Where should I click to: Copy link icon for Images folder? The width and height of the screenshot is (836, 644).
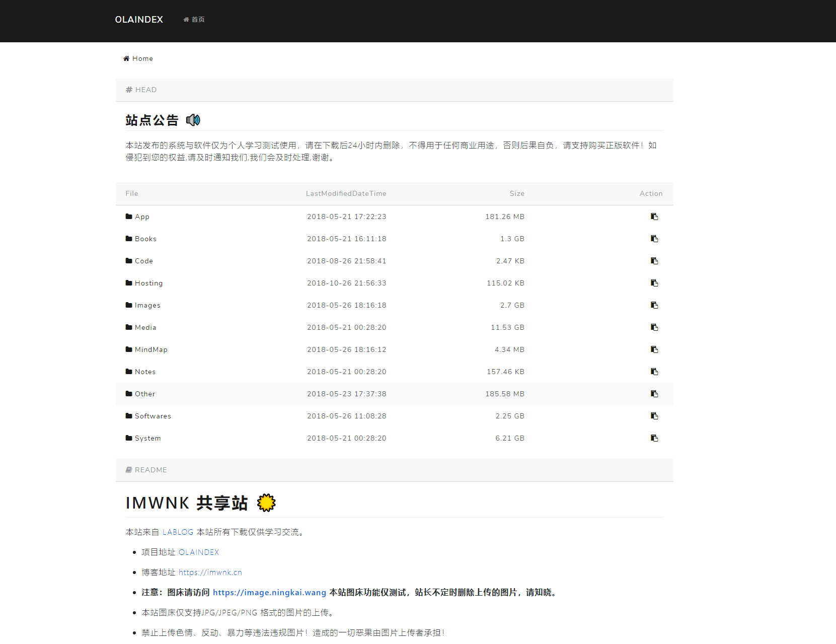tap(654, 305)
